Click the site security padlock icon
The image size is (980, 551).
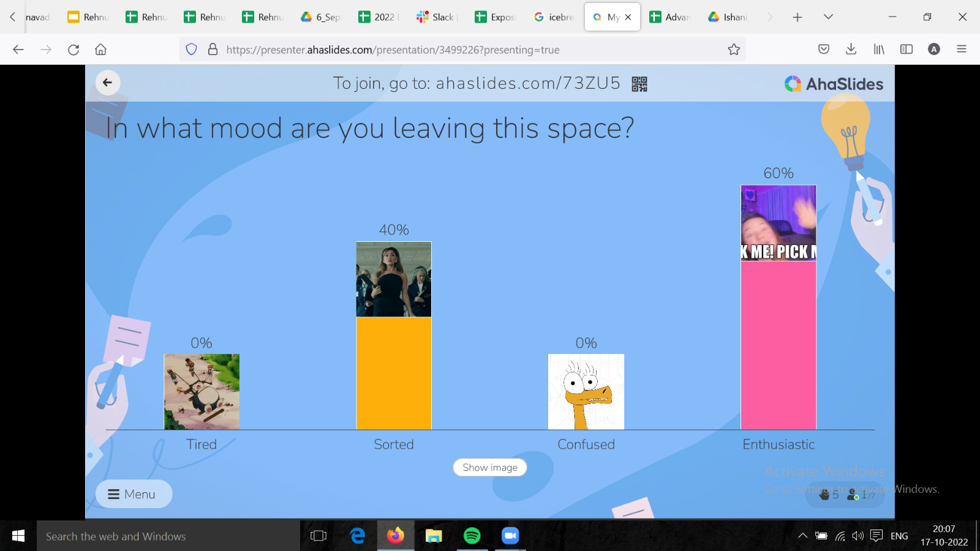(x=213, y=50)
